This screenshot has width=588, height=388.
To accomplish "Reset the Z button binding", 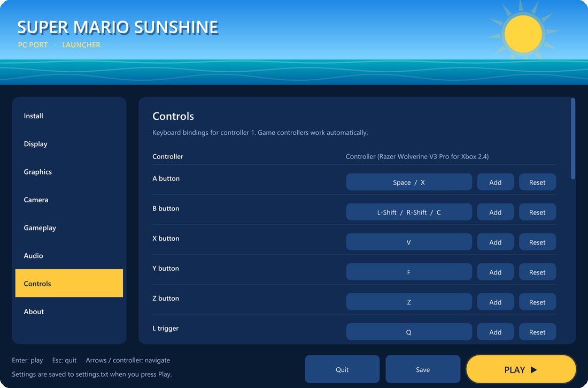I will [537, 302].
